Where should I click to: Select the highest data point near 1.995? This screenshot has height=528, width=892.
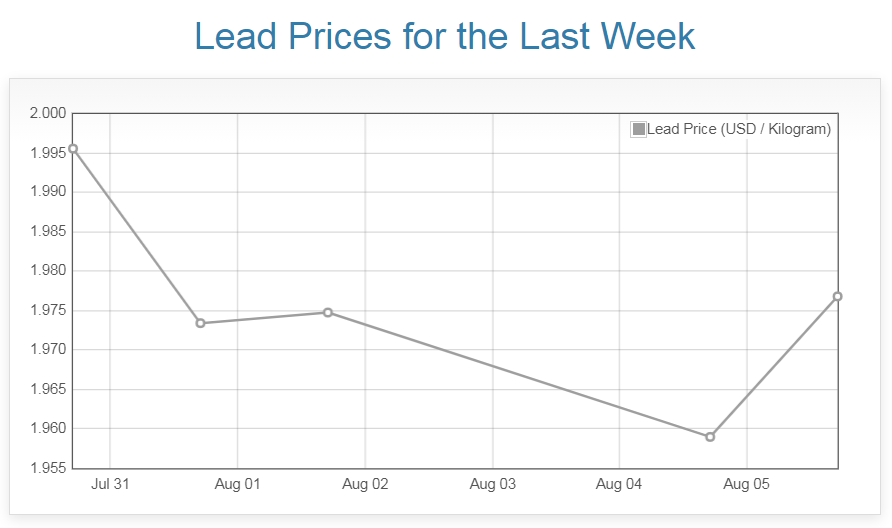coord(73,149)
